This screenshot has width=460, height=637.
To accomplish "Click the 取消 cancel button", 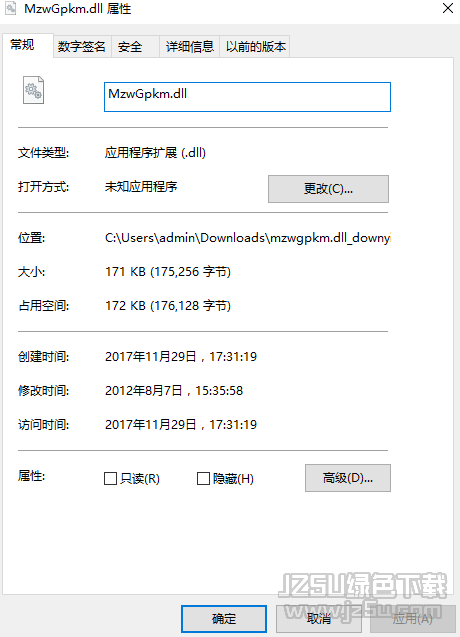I will 319,619.
